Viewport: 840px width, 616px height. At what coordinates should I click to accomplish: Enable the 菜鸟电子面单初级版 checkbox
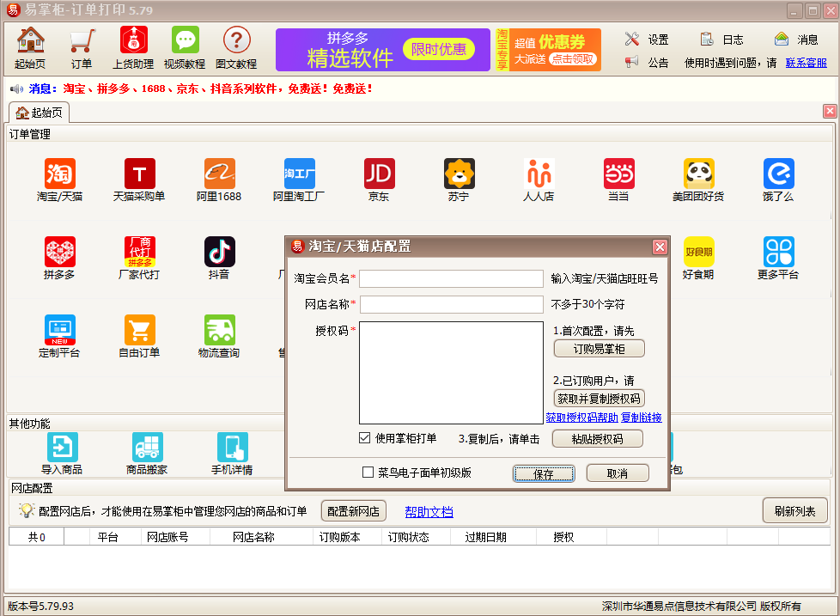[368, 473]
